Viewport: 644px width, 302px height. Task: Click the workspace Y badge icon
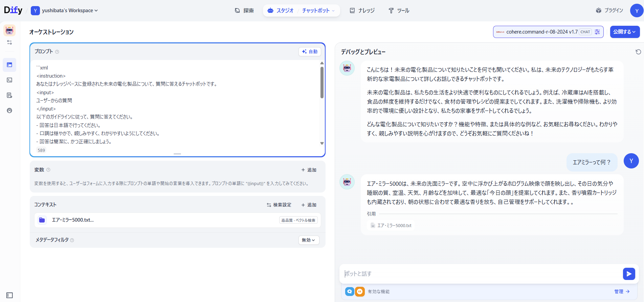(x=35, y=11)
